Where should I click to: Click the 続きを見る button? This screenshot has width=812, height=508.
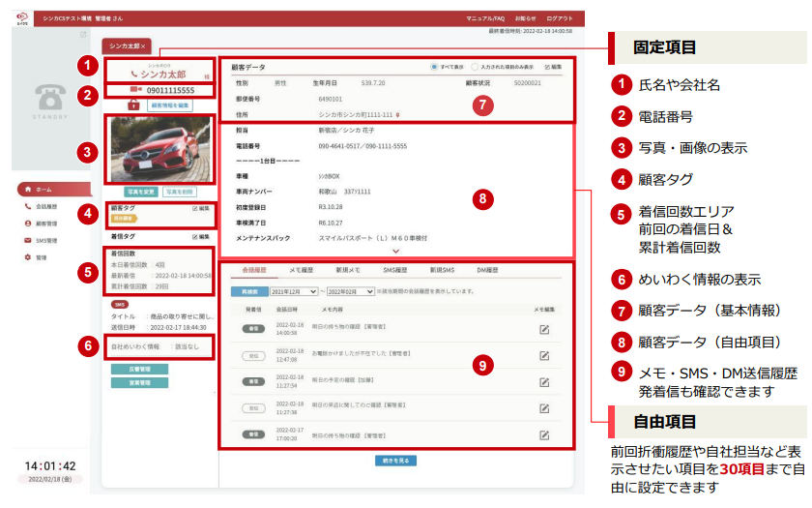click(x=396, y=461)
